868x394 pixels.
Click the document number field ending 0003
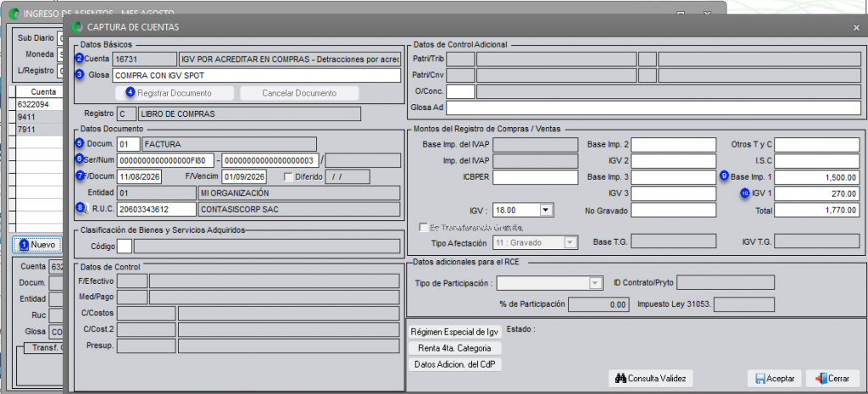click(270, 161)
